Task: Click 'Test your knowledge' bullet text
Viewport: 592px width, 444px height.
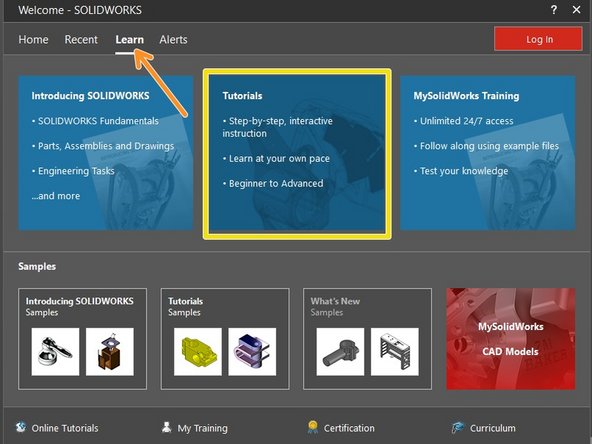Action: [x=464, y=171]
